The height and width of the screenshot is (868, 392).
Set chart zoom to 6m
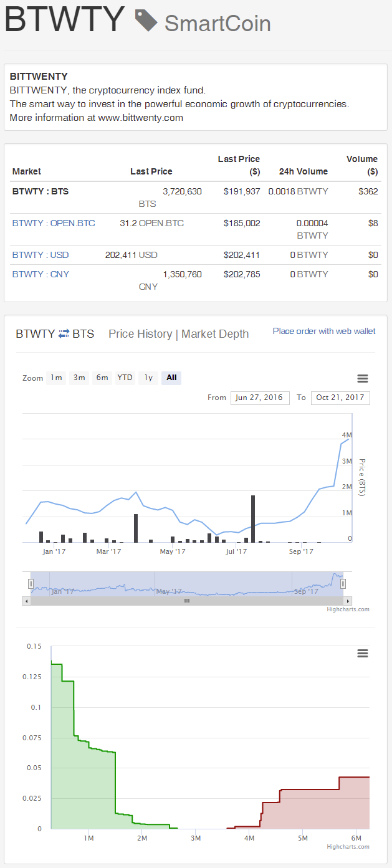click(102, 378)
